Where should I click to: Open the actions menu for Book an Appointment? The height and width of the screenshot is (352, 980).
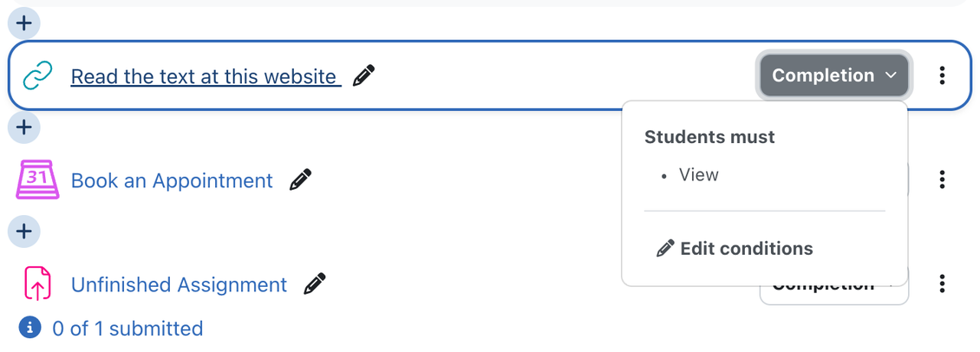pyautogui.click(x=942, y=179)
